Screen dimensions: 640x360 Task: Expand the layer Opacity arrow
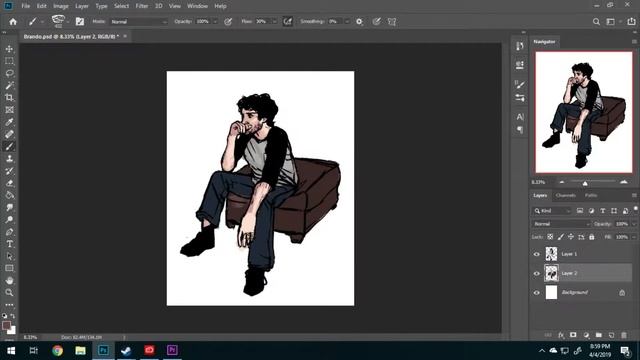(634, 224)
